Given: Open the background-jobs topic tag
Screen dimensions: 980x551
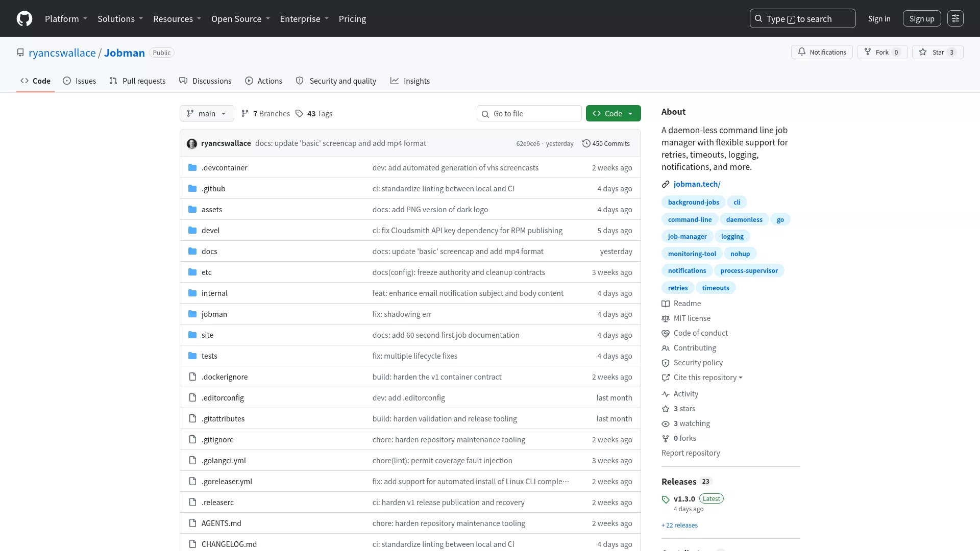Looking at the screenshot, I should coord(693,203).
